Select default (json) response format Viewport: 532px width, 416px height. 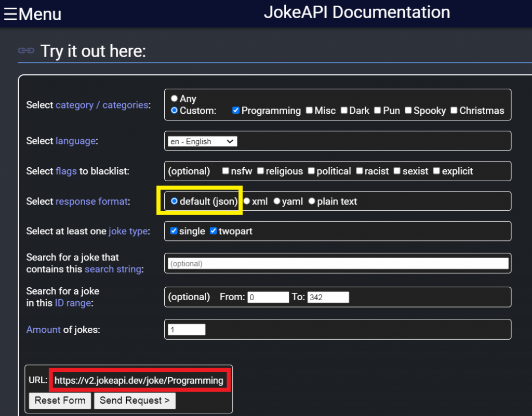(x=174, y=201)
